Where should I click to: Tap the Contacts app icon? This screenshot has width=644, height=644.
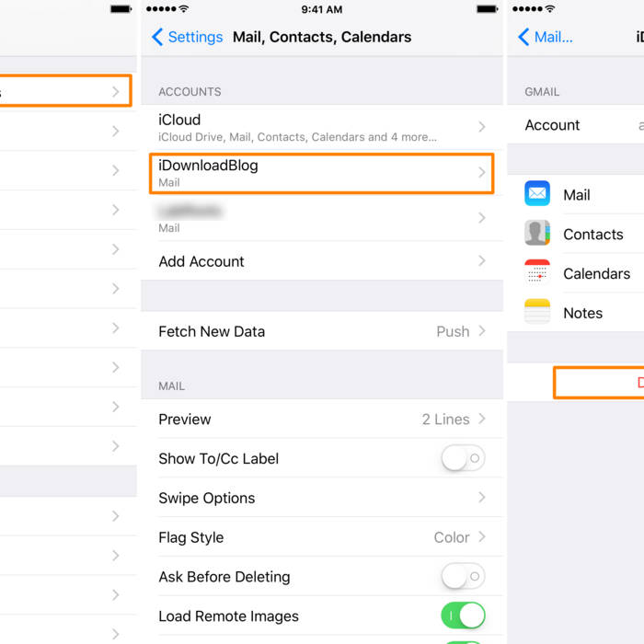536,233
